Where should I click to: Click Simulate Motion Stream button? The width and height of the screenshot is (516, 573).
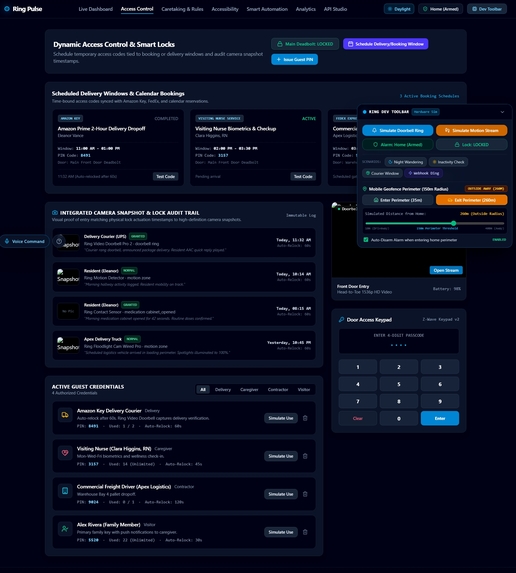(x=471, y=130)
